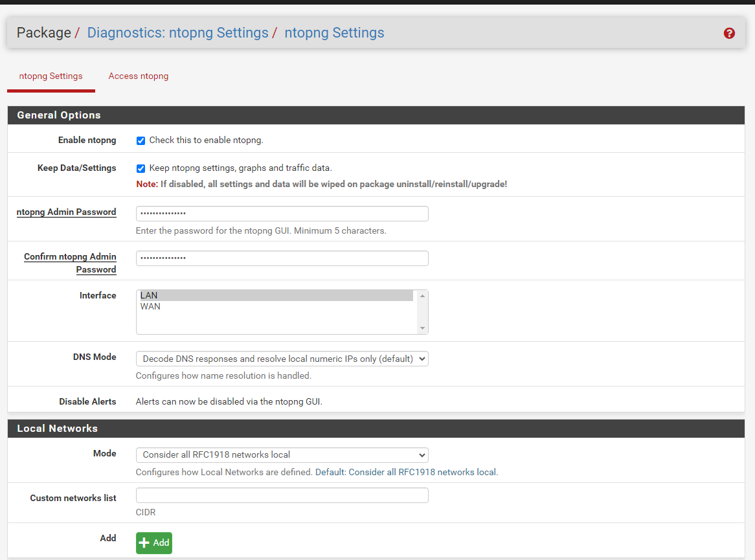Image resolution: width=755 pixels, height=560 pixels.
Task: Switch to the Access ntopng tab
Action: 138,76
